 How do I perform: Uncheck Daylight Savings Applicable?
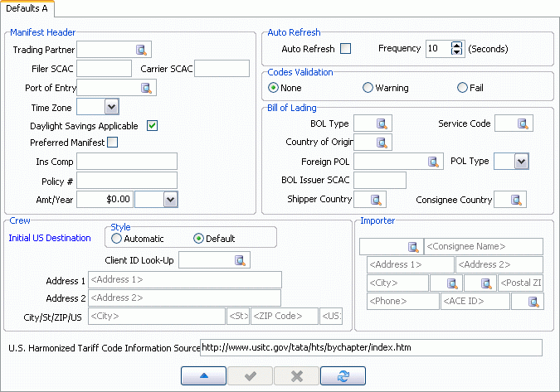153,125
